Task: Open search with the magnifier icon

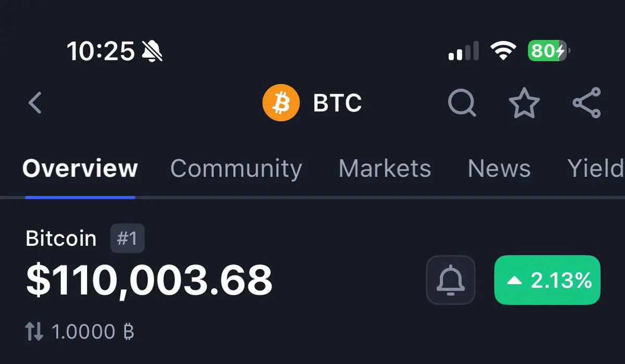Action: click(462, 103)
